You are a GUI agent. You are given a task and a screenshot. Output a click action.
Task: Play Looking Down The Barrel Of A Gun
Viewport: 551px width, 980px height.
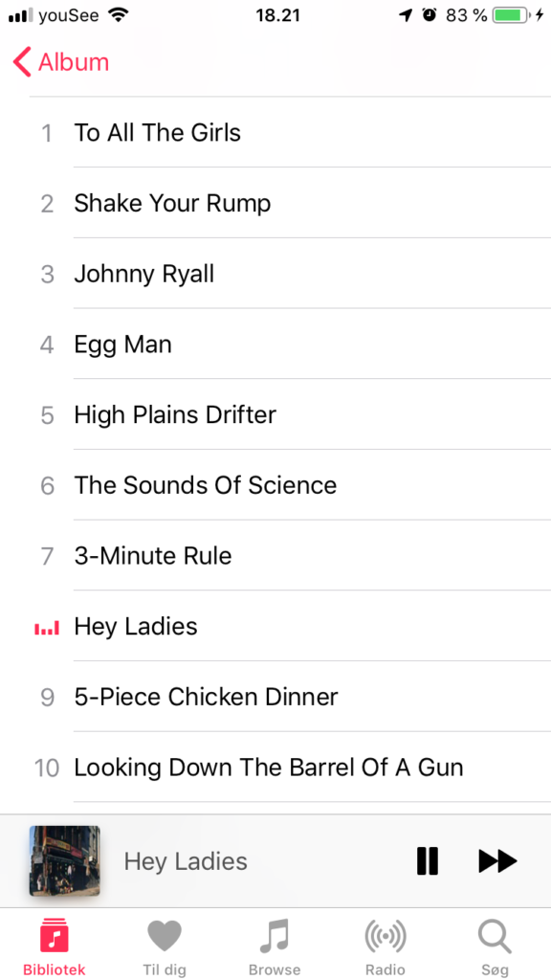click(290, 768)
